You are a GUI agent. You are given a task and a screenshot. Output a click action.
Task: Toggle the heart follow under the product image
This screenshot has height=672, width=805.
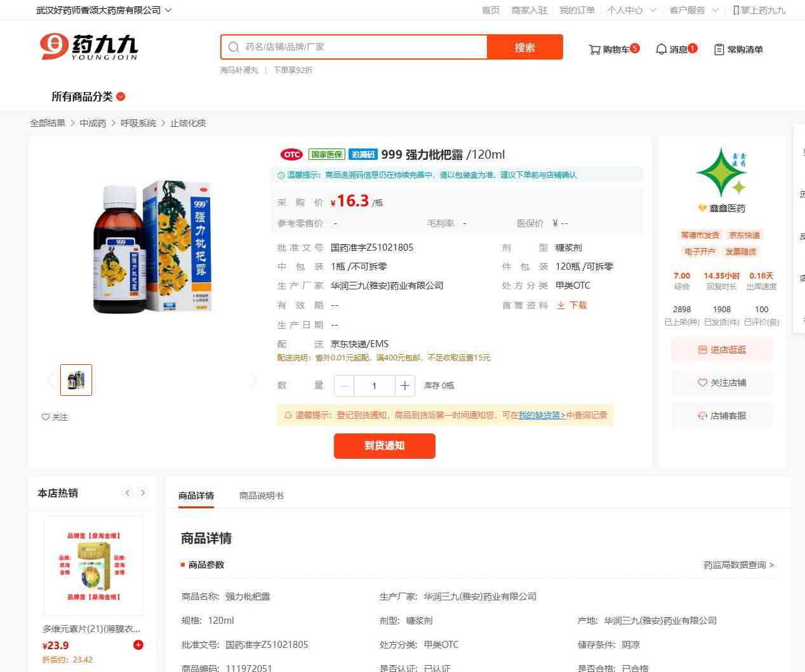click(46, 417)
